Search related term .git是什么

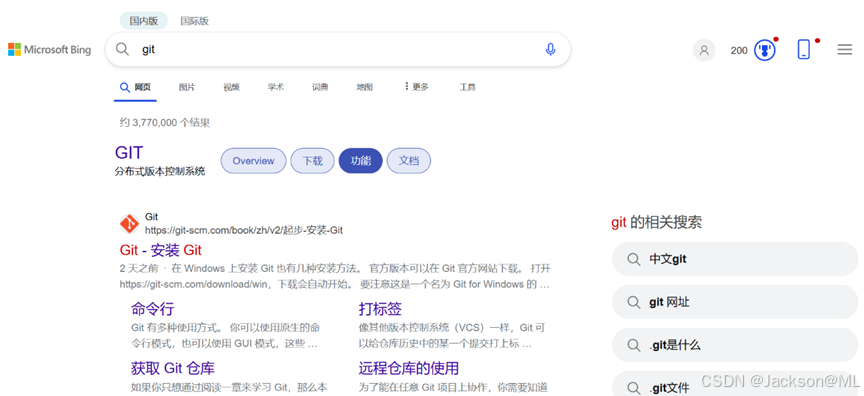pos(735,345)
